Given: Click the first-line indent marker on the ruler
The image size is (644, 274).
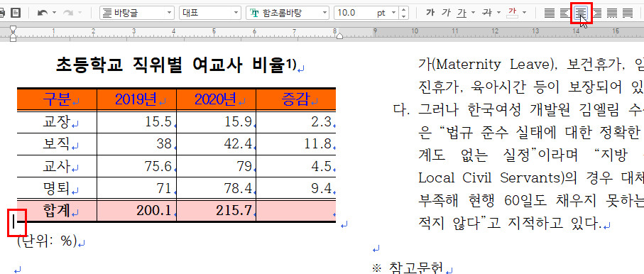Looking at the screenshot, I should click(13, 29).
